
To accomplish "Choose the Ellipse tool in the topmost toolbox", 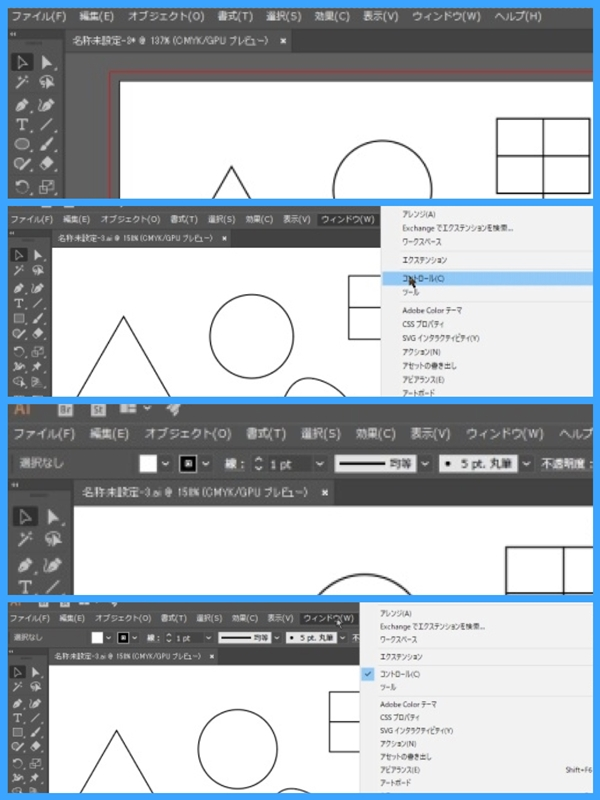I will pyautogui.click(x=21, y=145).
